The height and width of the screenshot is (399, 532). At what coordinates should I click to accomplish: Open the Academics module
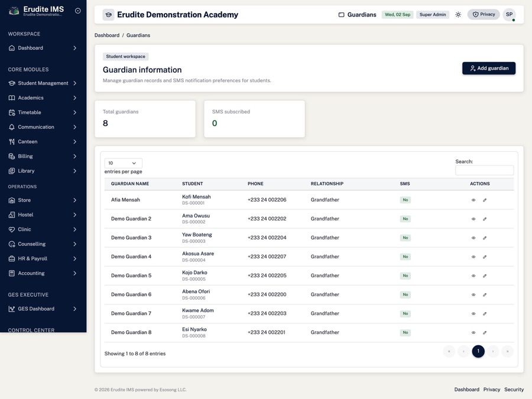pos(43,98)
